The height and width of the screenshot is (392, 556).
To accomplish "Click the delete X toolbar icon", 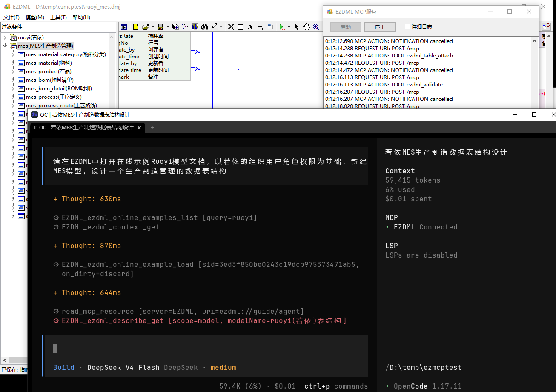I will coord(231,27).
